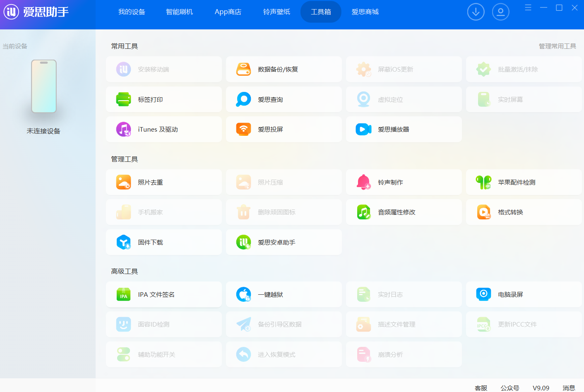Select the 苹果配件检测 AirPods icon
The height and width of the screenshot is (392, 584).
[483, 182]
